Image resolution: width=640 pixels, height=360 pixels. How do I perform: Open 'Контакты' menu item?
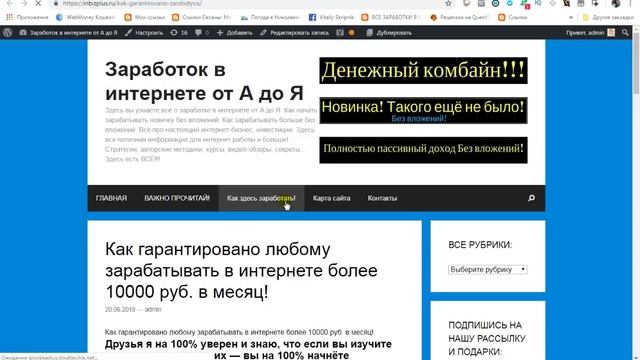pyautogui.click(x=382, y=198)
